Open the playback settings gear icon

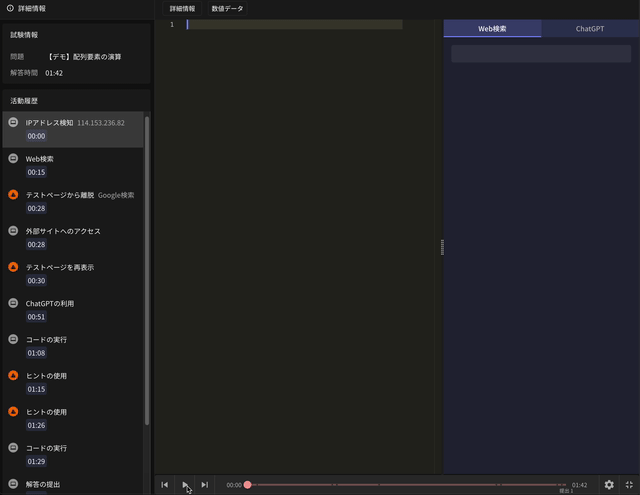(x=609, y=485)
